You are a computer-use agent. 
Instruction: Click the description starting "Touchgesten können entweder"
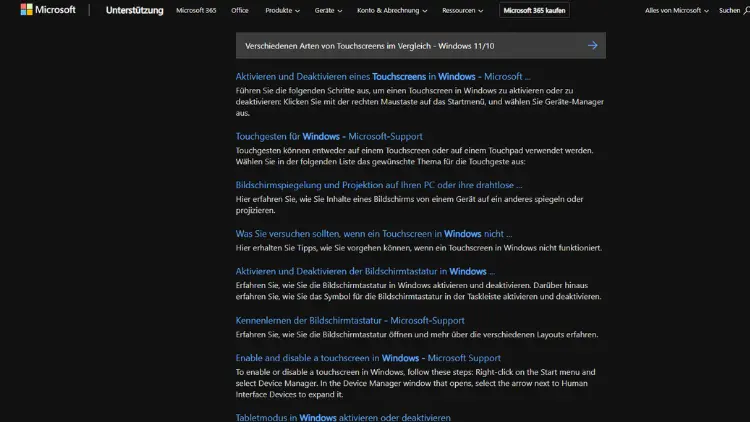(x=414, y=156)
